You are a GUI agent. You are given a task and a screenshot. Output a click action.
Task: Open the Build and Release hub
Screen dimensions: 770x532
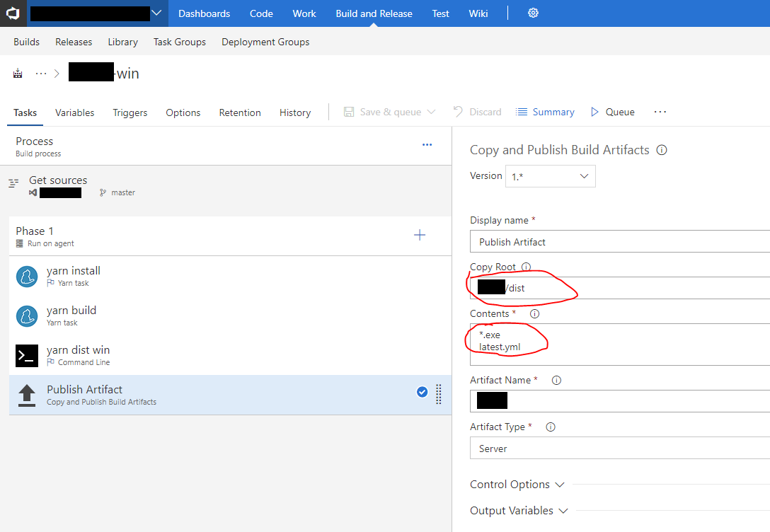(374, 13)
